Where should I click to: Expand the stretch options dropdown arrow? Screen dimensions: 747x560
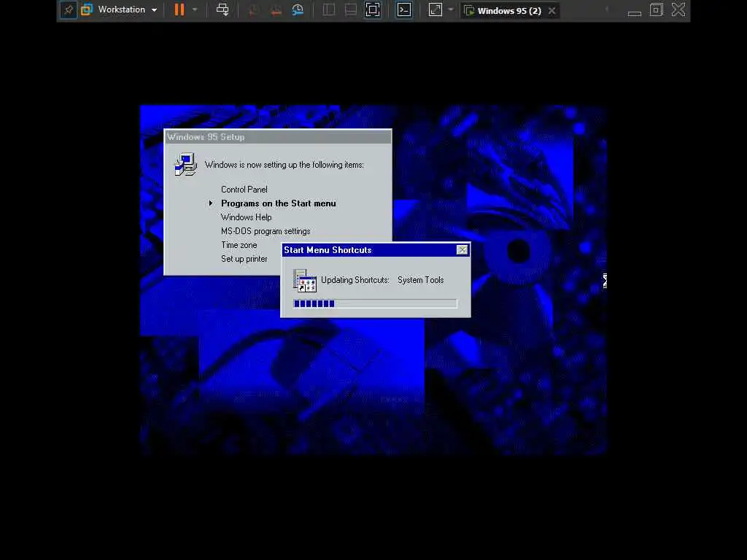451,9
